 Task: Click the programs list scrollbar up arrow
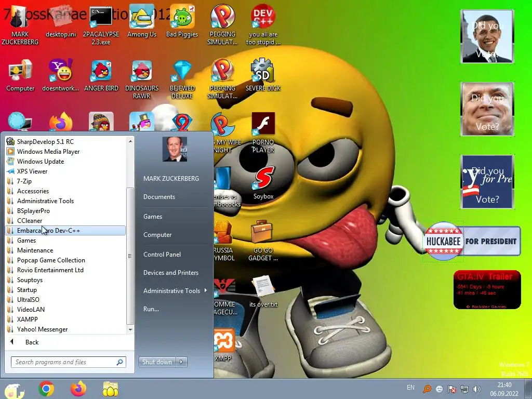(130, 141)
